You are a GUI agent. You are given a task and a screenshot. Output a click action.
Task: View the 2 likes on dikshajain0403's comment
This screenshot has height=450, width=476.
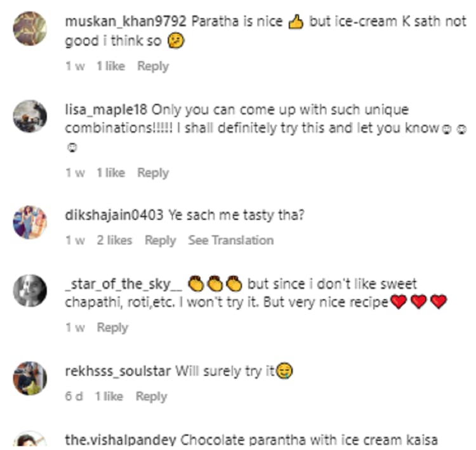tap(114, 240)
